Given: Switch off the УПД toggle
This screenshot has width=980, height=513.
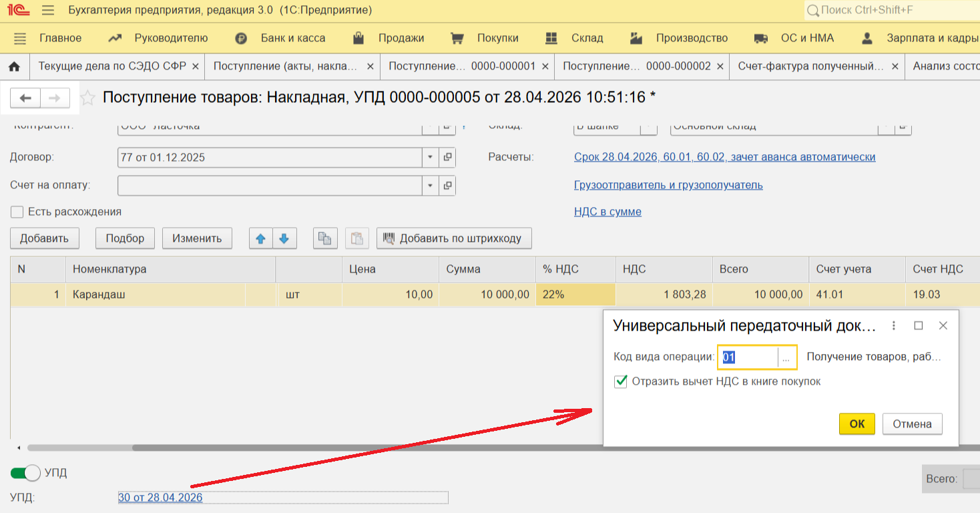Looking at the screenshot, I should click(x=25, y=473).
